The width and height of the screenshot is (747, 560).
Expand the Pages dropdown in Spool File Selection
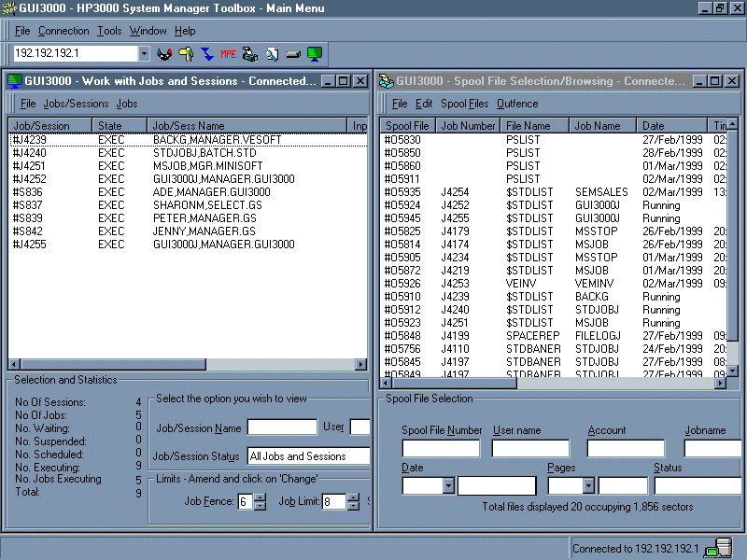pos(588,485)
